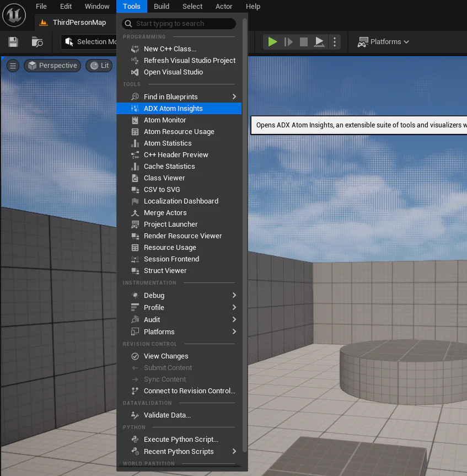467x476 pixels.
Task: Click the Tools menu scrollbar
Action: (x=245, y=237)
